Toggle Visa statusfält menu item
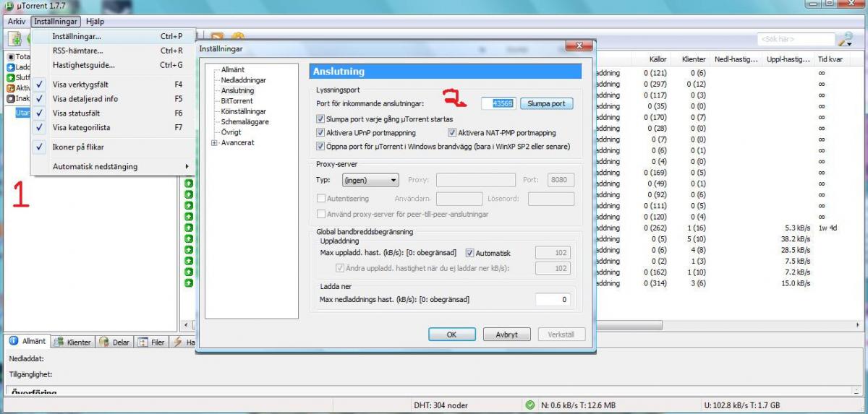 (113, 113)
